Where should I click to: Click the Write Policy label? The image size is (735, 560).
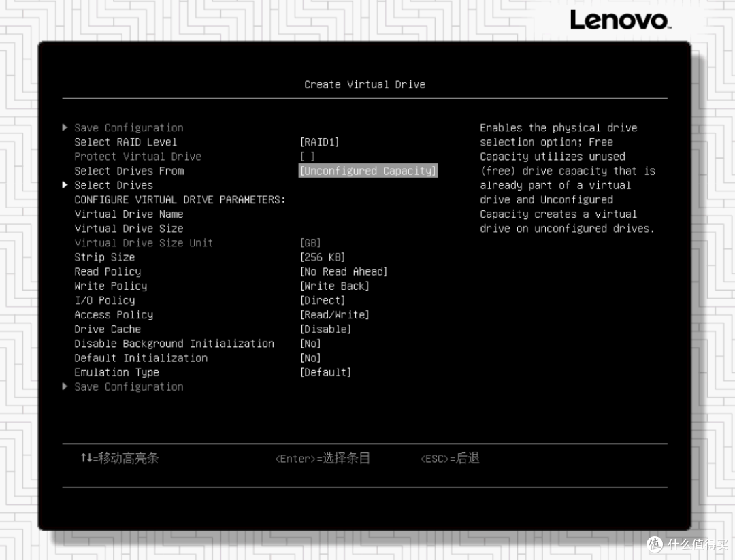click(111, 286)
